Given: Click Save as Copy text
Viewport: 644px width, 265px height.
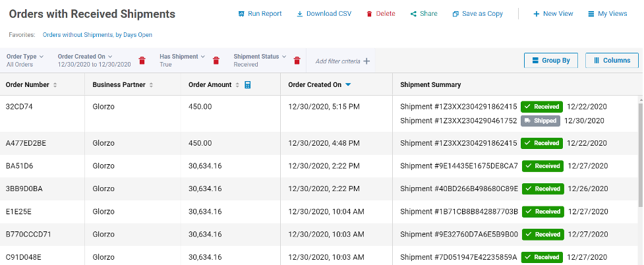Looking at the screenshot, I should pos(483,14).
